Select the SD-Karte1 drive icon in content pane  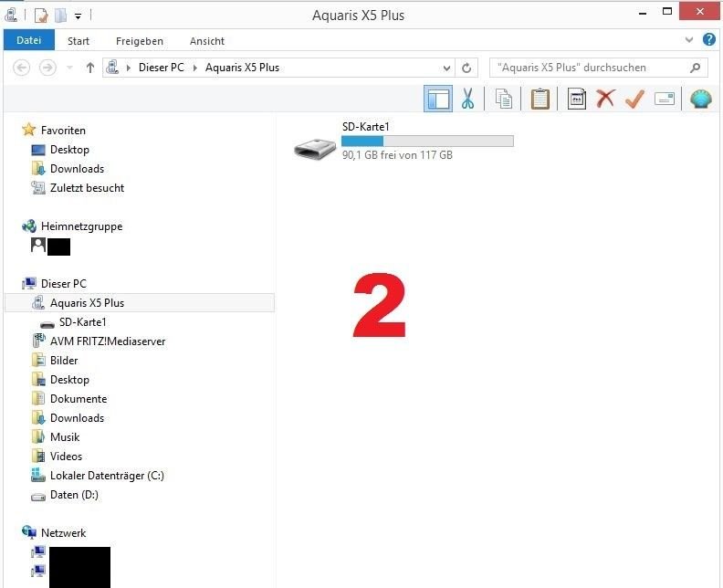315,149
